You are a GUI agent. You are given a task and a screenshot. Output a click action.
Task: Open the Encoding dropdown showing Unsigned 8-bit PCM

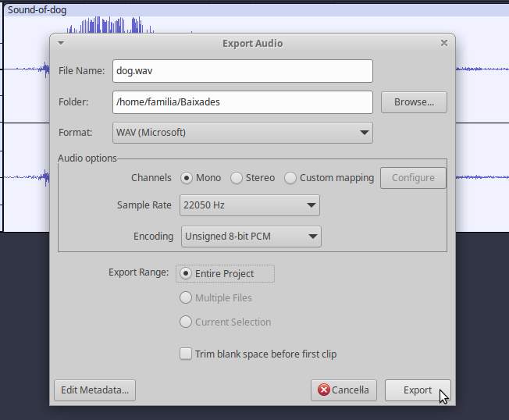tap(251, 237)
